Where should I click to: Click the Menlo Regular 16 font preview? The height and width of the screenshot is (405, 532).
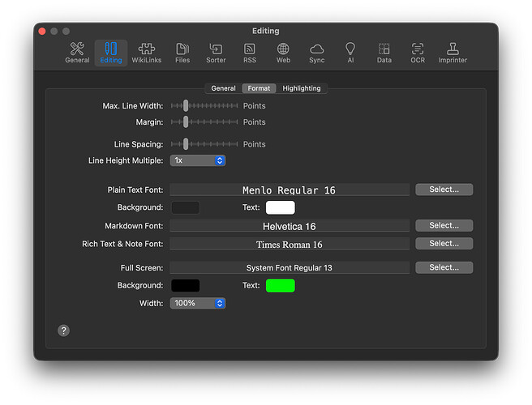[290, 190]
